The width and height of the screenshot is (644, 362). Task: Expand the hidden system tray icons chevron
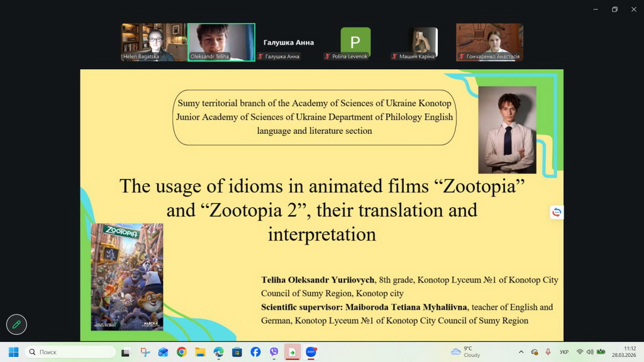click(521, 352)
